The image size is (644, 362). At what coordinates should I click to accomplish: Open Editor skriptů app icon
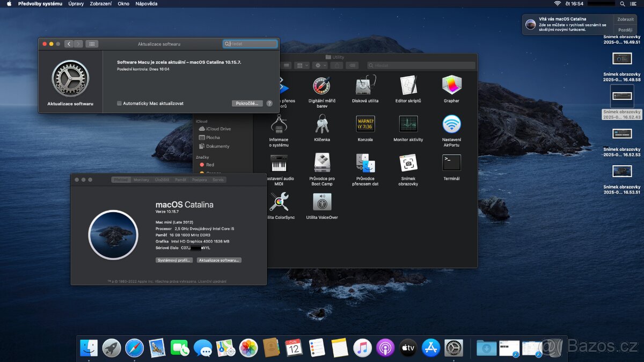pyautogui.click(x=408, y=85)
